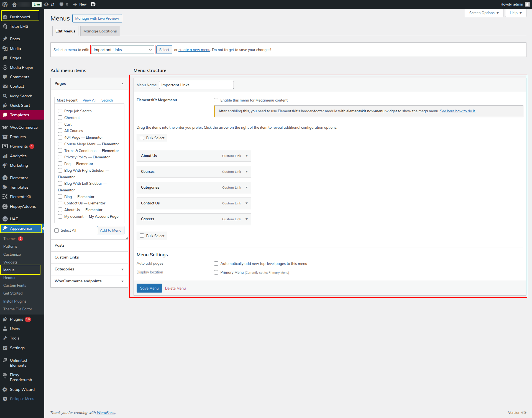
Task: Switch to the Manage Locations tab
Action: tap(100, 31)
